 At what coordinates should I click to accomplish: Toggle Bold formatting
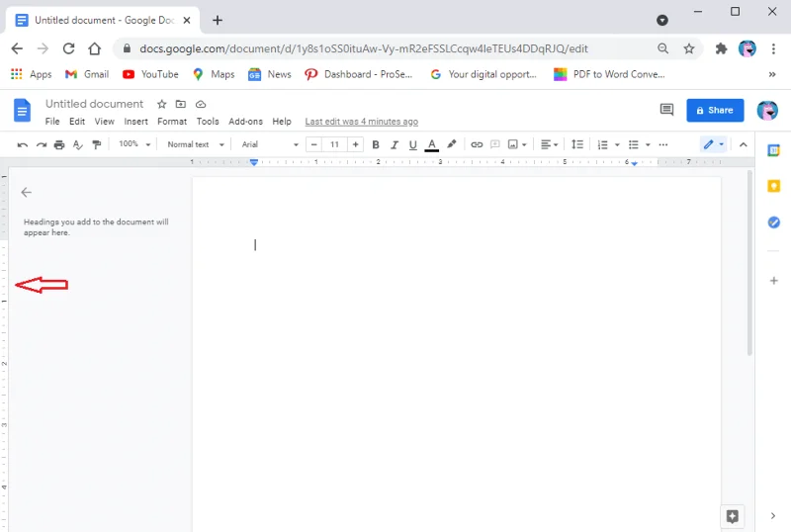[x=376, y=144]
